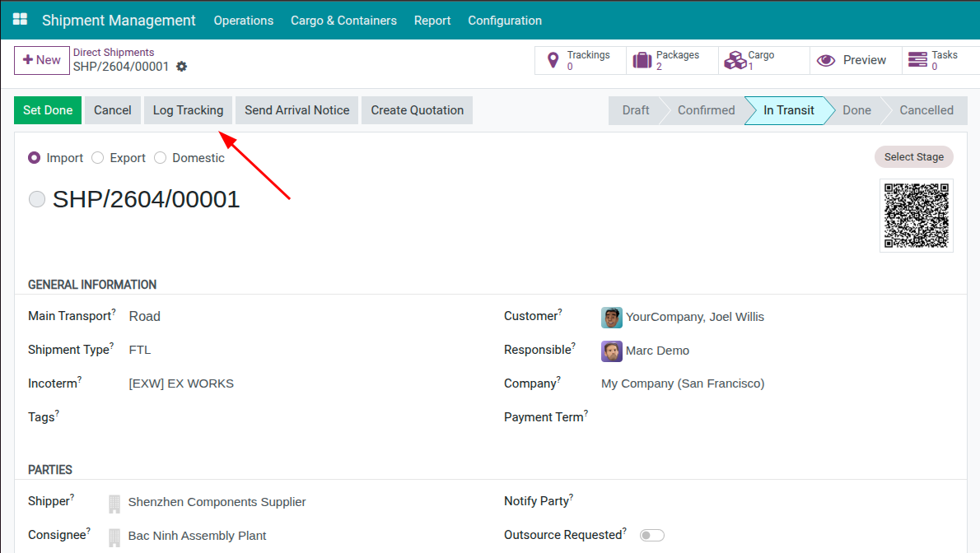Open the Configuration menu
Image resolution: width=980 pixels, height=553 pixels.
(x=505, y=21)
